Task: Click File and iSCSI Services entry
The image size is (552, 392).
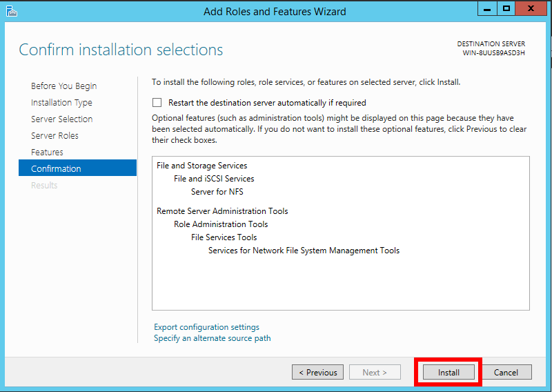Action: coord(214,179)
